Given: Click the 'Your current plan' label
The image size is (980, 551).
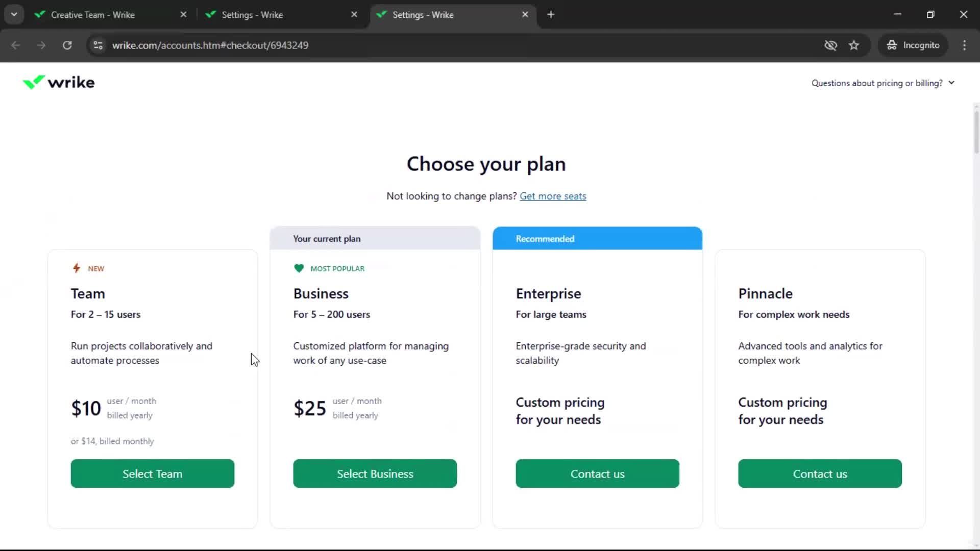Looking at the screenshot, I should [327, 239].
